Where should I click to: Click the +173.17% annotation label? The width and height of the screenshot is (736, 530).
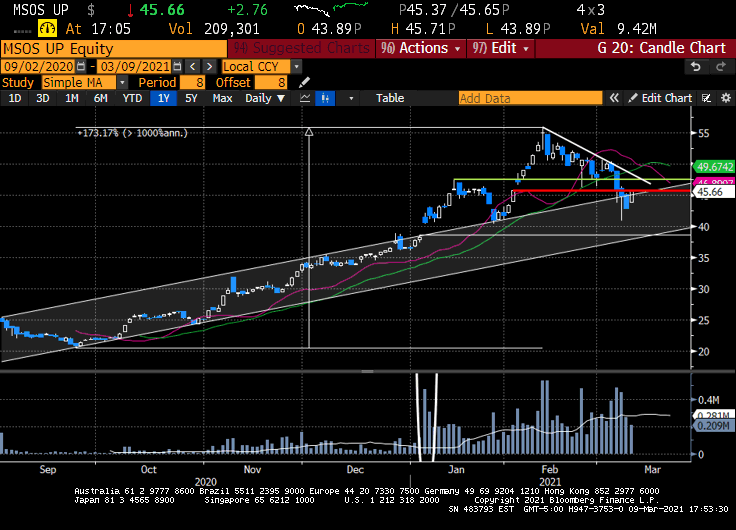tap(132, 133)
